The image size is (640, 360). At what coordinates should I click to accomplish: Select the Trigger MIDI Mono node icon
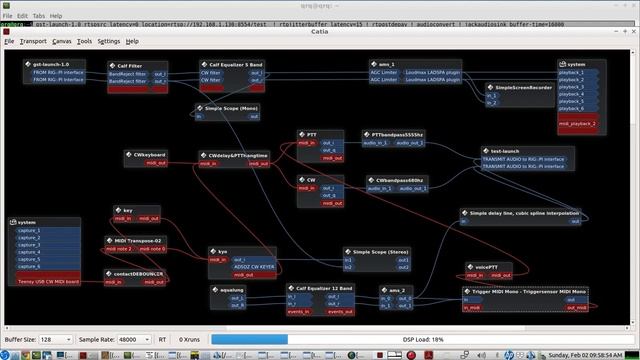(x=467, y=291)
